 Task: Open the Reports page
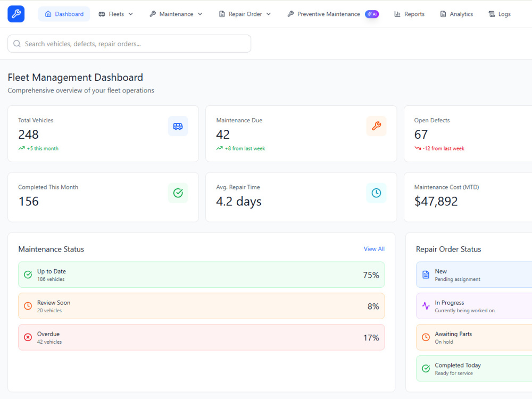(410, 14)
